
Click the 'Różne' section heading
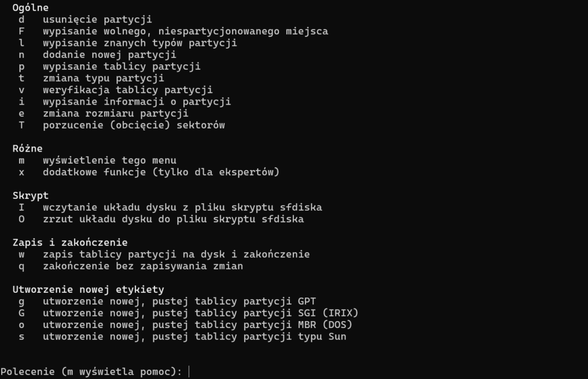coord(28,148)
